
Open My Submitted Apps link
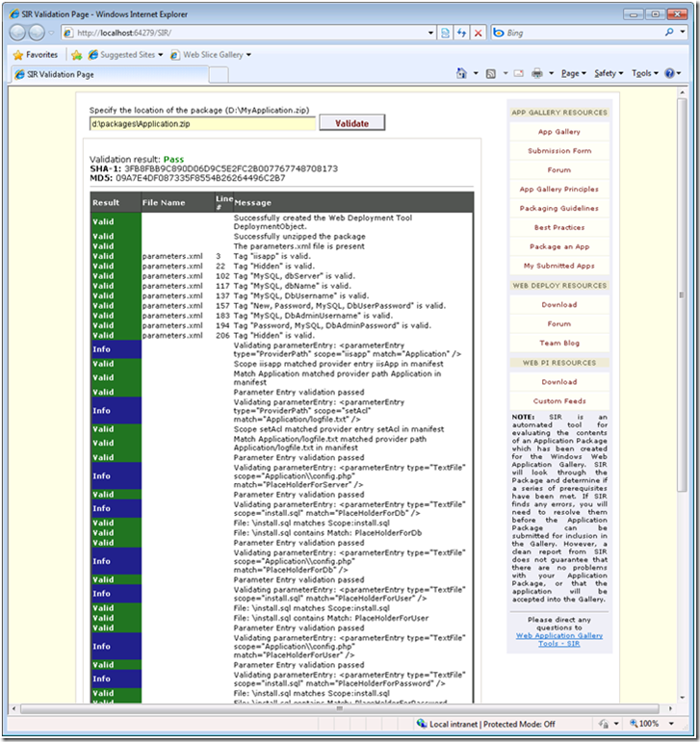(x=559, y=266)
